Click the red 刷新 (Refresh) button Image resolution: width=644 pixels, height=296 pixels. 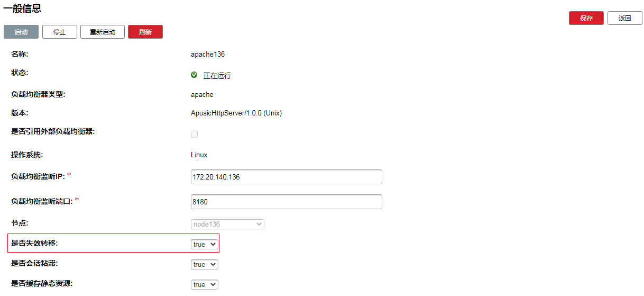145,32
